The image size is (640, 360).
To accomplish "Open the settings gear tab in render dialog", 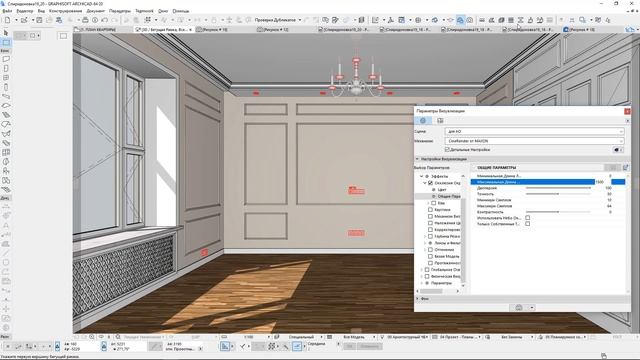I will click(x=423, y=120).
